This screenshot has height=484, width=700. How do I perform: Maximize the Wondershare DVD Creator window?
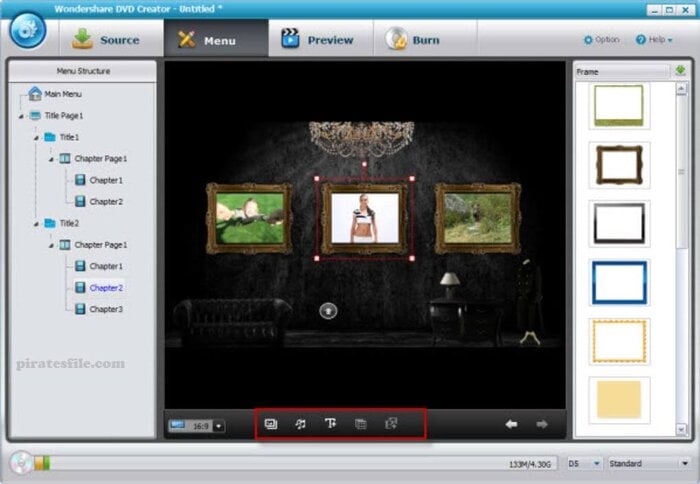tap(670, 10)
